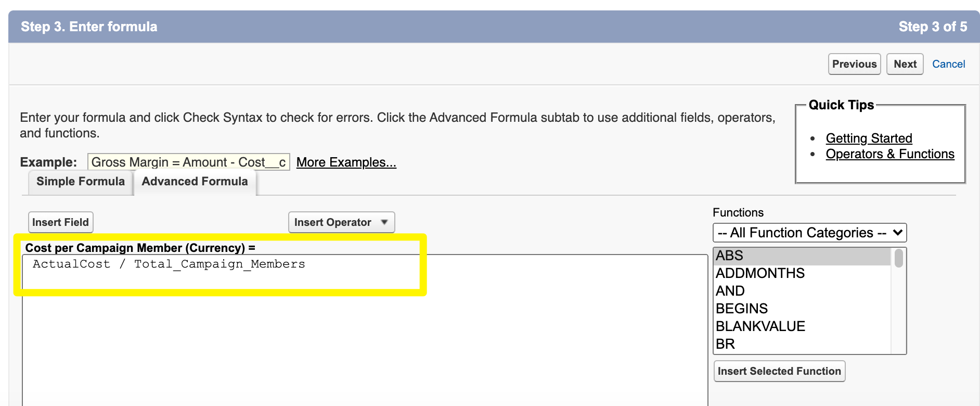Click the Insert Field button
The image size is (980, 406).
[x=60, y=222]
